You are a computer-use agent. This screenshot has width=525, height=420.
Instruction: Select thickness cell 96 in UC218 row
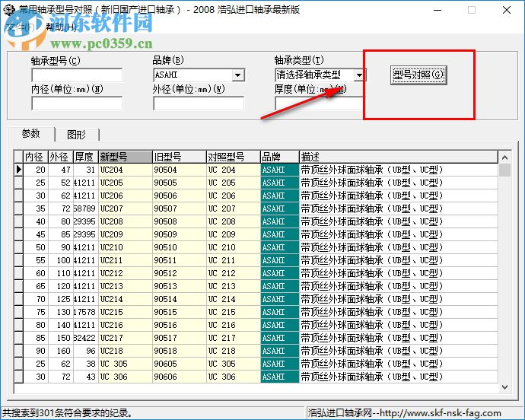[86, 351]
